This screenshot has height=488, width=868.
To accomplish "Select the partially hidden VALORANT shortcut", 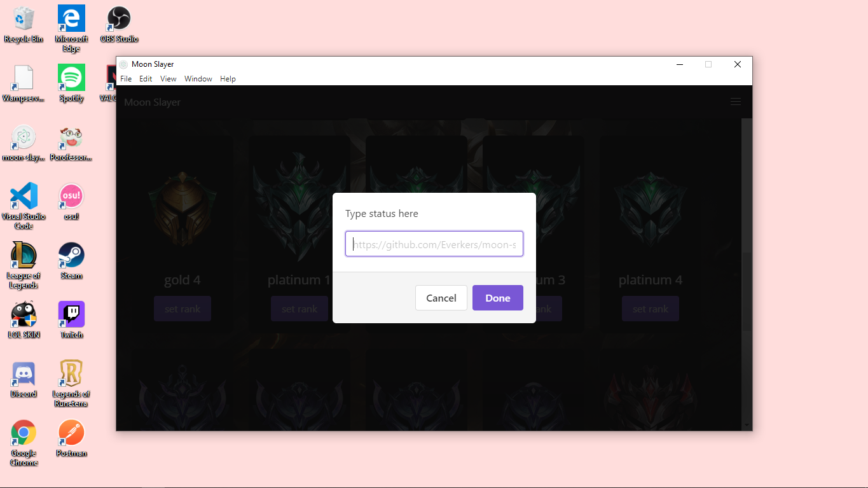I will (109, 83).
